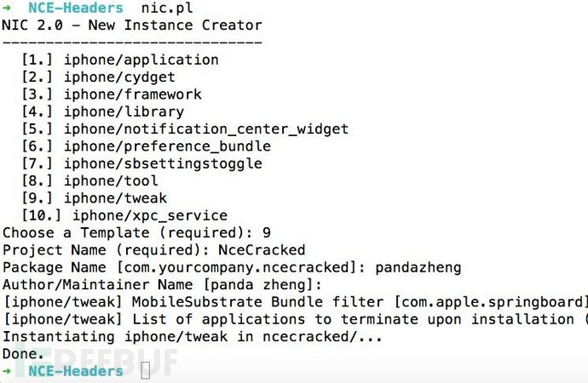Click option nine iphone/tweak

[x=94, y=198]
